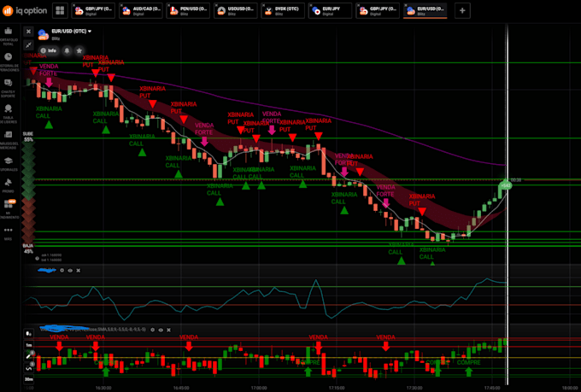The height and width of the screenshot is (392, 581).
Task: Open settings gear of the SMA candle indicator
Action: point(152,330)
